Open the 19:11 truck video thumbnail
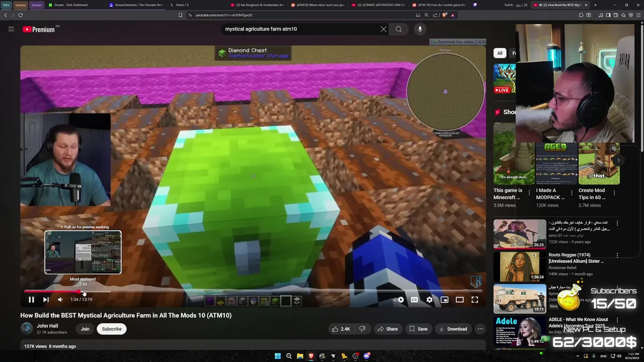Viewport: 644px width, 362px height. tap(520, 299)
